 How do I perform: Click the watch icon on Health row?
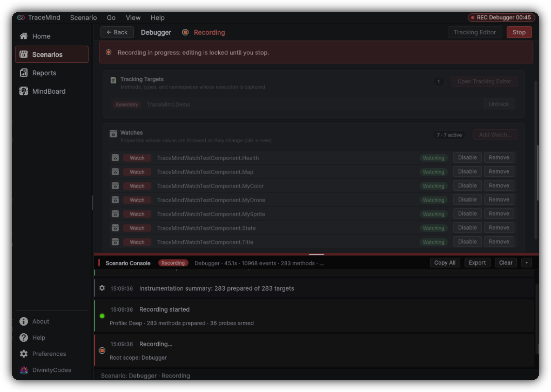tap(115, 158)
